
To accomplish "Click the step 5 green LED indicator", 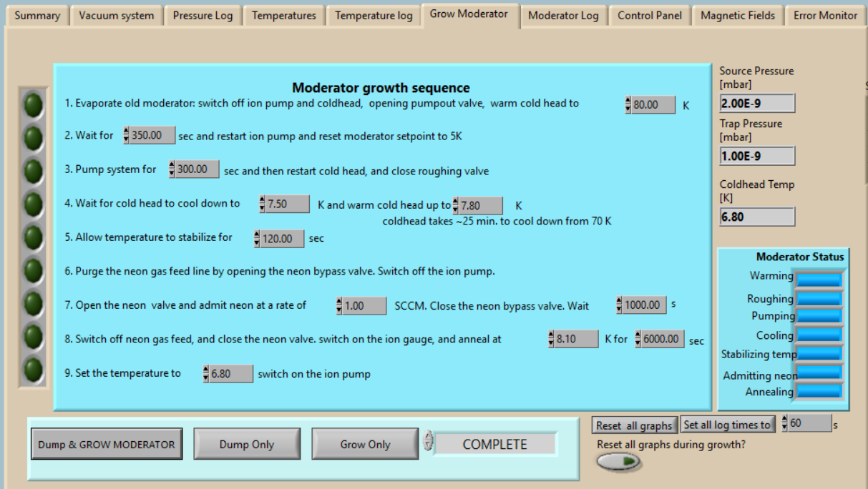I will pos(34,237).
